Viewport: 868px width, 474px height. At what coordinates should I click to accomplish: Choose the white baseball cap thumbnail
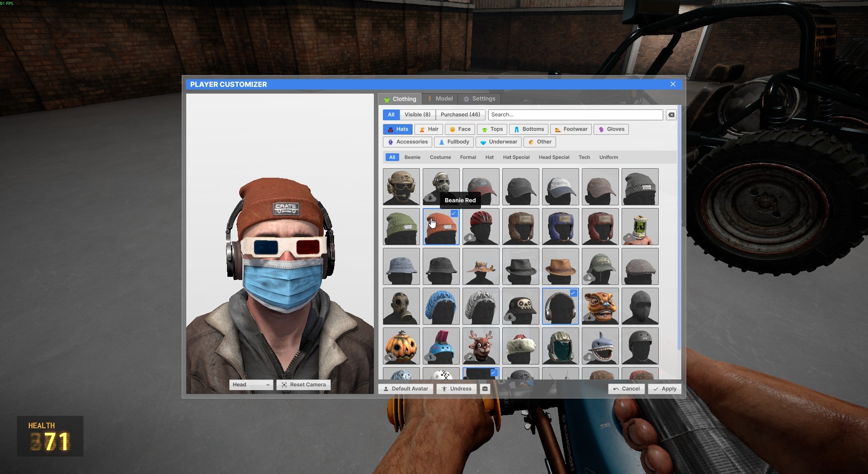coord(560,187)
